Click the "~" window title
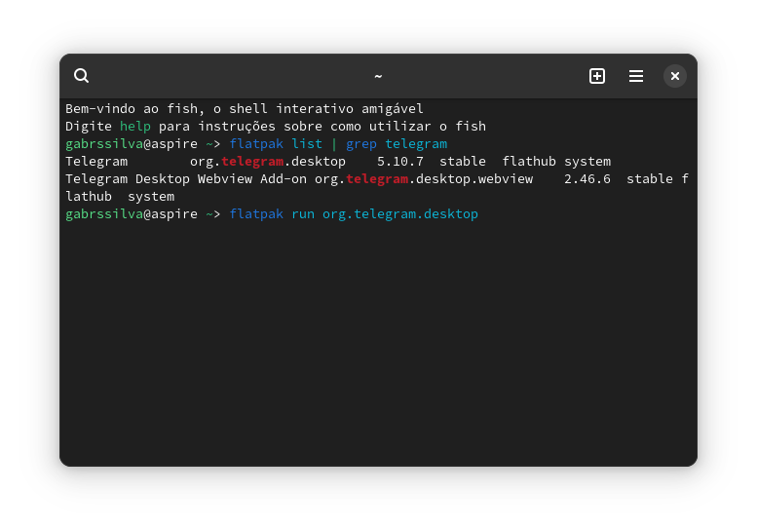The height and width of the screenshot is (532, 757). tap(378, 76)
